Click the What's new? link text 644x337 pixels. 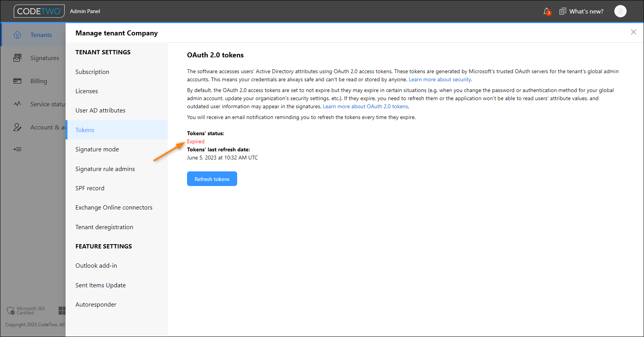[x=586, y=12]
